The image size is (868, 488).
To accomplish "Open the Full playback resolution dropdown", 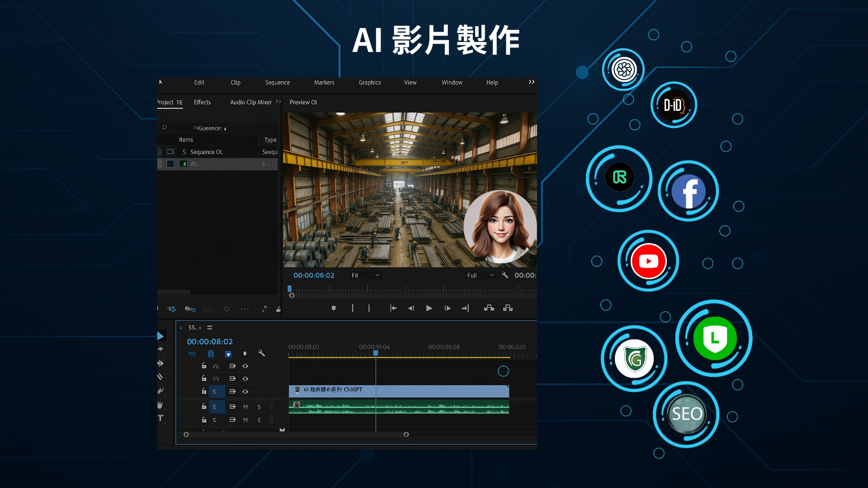I will click(480, 275).
